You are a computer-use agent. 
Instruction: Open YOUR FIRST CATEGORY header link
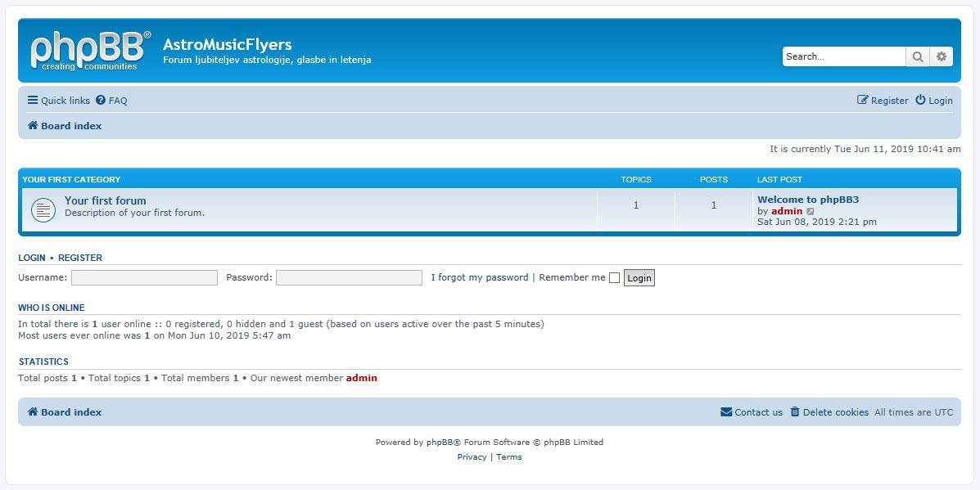click(71, 179)
